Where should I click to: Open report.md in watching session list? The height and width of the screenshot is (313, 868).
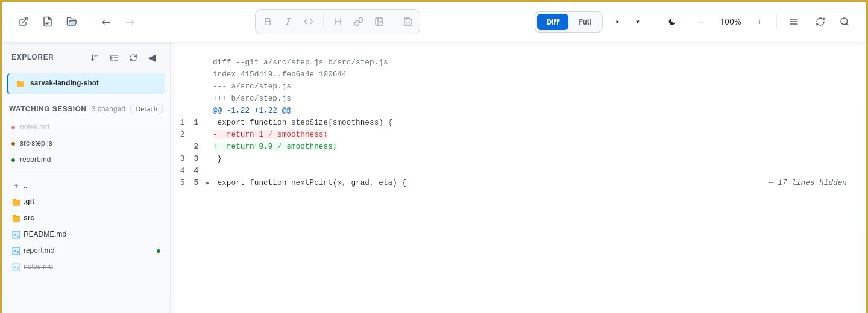click(x=86, y=160)
